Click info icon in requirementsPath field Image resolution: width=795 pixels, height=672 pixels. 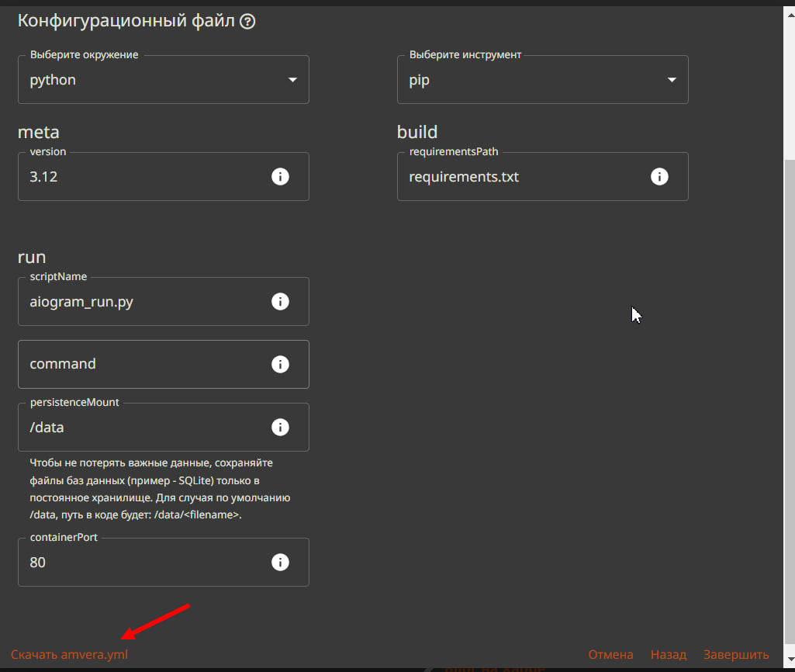pyautogui.click(x=659, y=177)
